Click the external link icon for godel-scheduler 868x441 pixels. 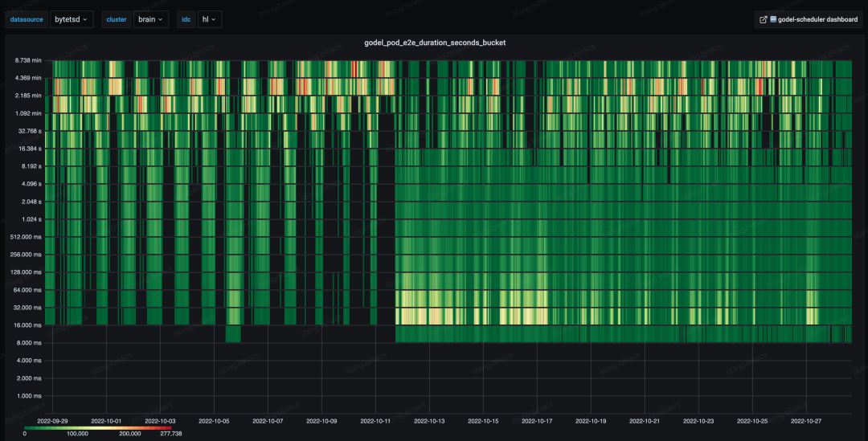pyautogui.click(x=763, y=18)
